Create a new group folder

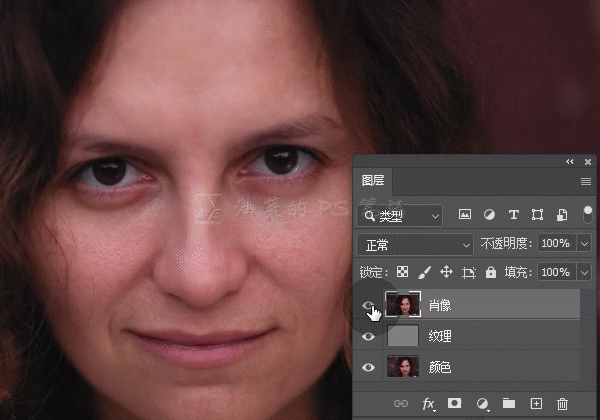(509, 403)
